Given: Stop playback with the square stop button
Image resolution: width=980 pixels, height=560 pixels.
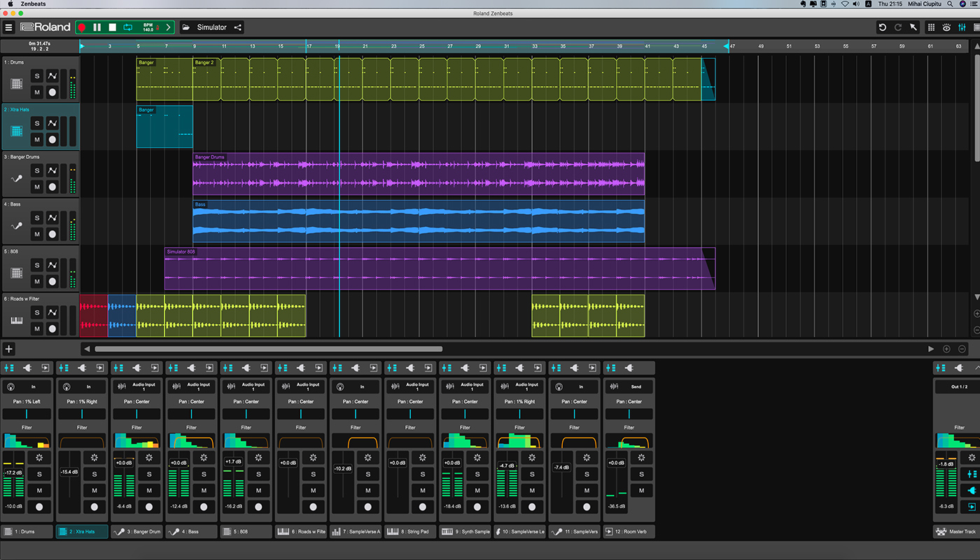Looking at the screenshot, I should click(x=112, y=27).
